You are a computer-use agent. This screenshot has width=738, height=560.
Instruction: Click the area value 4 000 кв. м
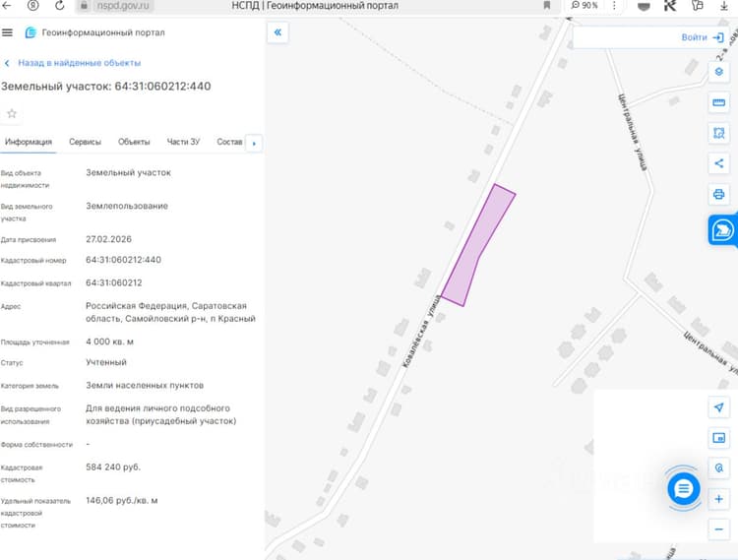coord(109,342)
